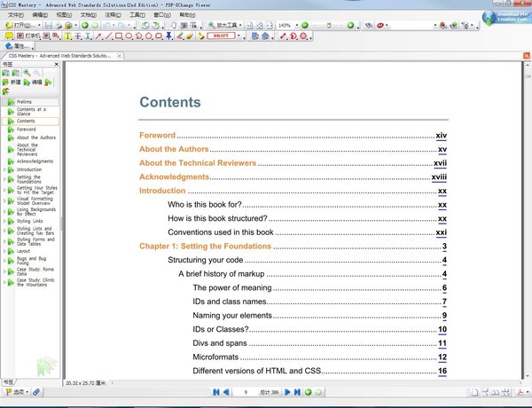Click the 属性 properties button
This screenshot has height=408, width=532.
[x=17, y=46]
